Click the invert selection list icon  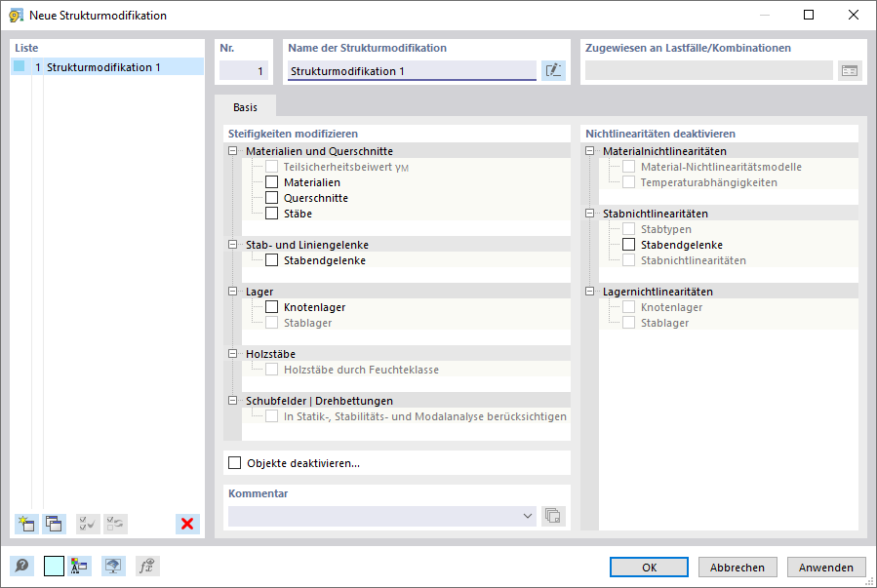tap(116, 524)
